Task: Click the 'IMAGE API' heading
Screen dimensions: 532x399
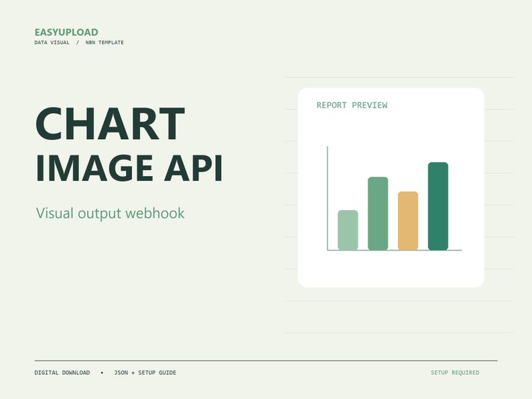Action: click(129, 168)
